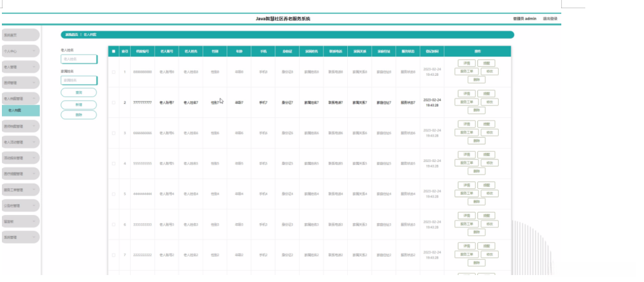Click cell 4444444444 in the table
This screenshot has width=644, height=282.
(143, 194)
